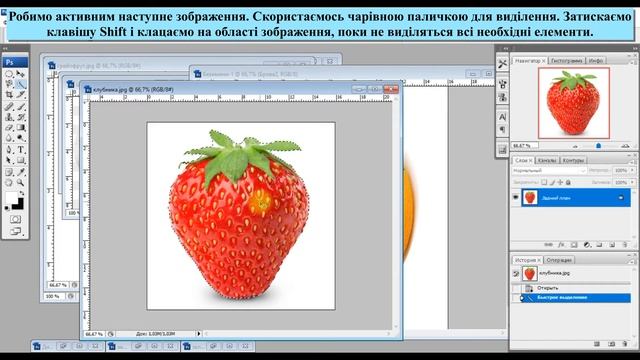Open the Paragraph panel icon in dock
Image resolution: width=640 pixels, height=360 pixels.
click(502, 129)
